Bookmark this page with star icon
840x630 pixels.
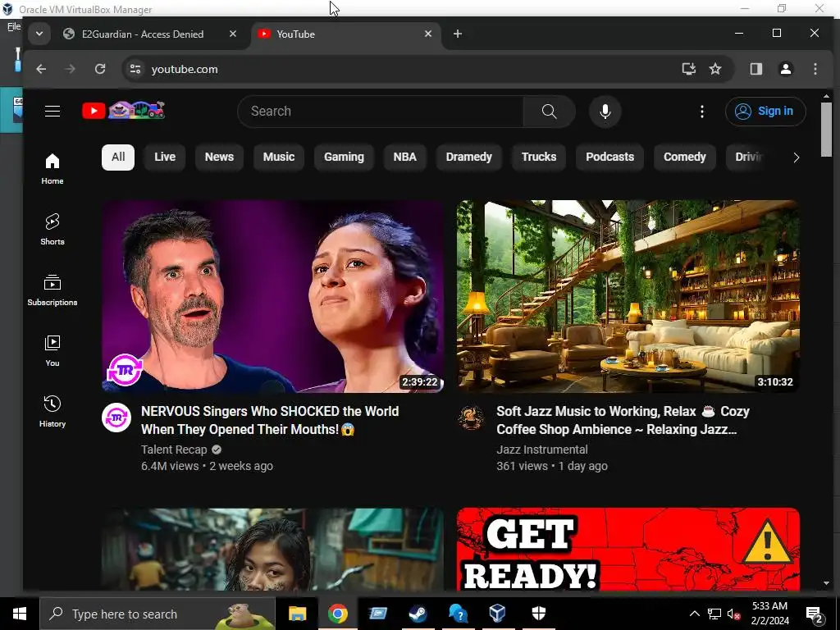click(715, 69)
